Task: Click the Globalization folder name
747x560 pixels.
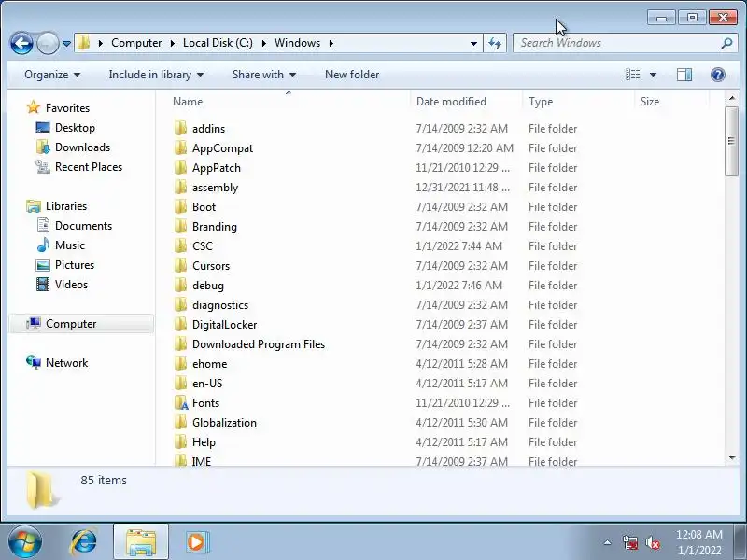Action: click(224, 423)
